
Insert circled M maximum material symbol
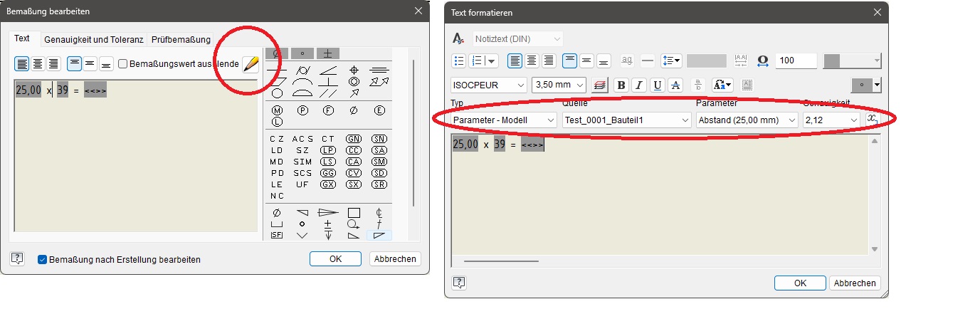277,110
